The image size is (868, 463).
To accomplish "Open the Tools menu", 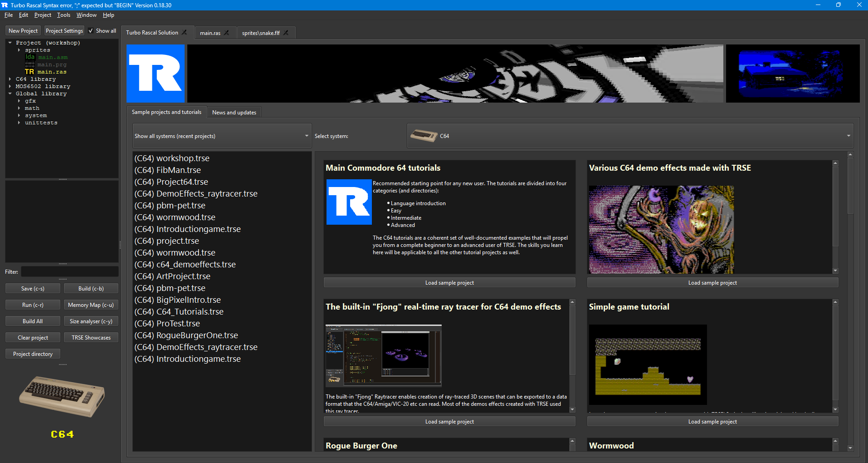I will point(63,15).
